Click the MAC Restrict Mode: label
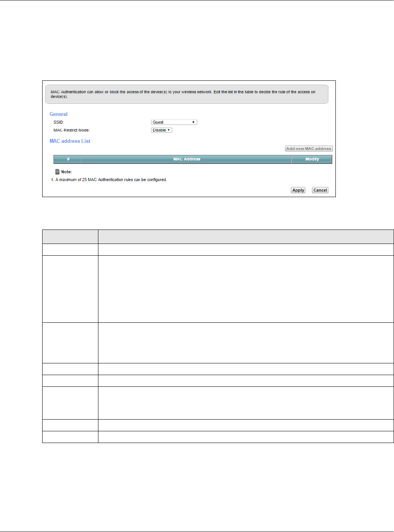394x532 pixels. 71,130
